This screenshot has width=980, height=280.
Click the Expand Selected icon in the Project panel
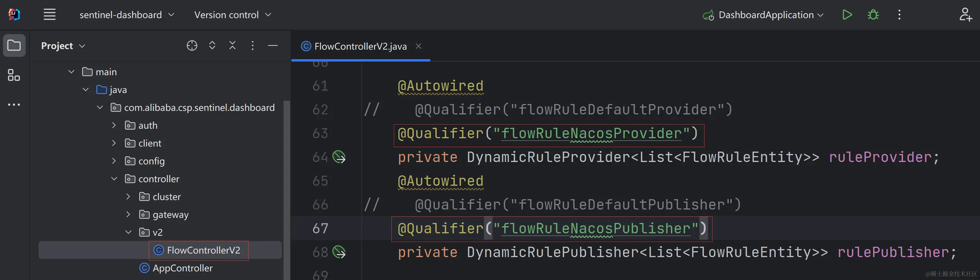pyautogui.click(x=212, y=46)
